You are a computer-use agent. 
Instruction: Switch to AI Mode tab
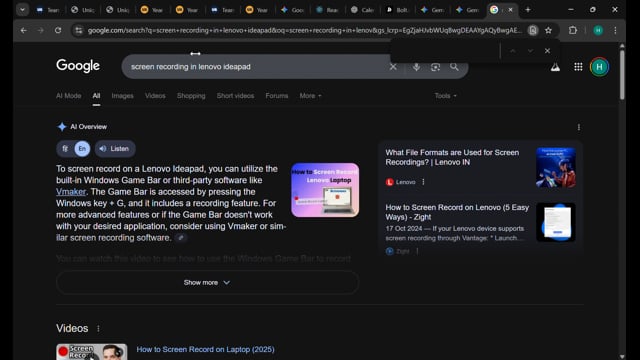tap(69, 96)
